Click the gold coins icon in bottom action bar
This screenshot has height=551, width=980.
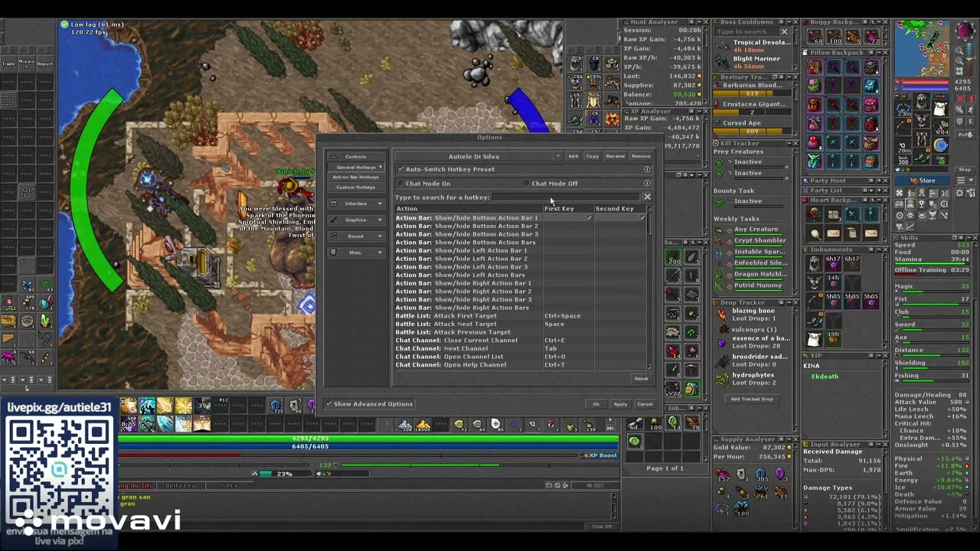(x=423, y=424)
